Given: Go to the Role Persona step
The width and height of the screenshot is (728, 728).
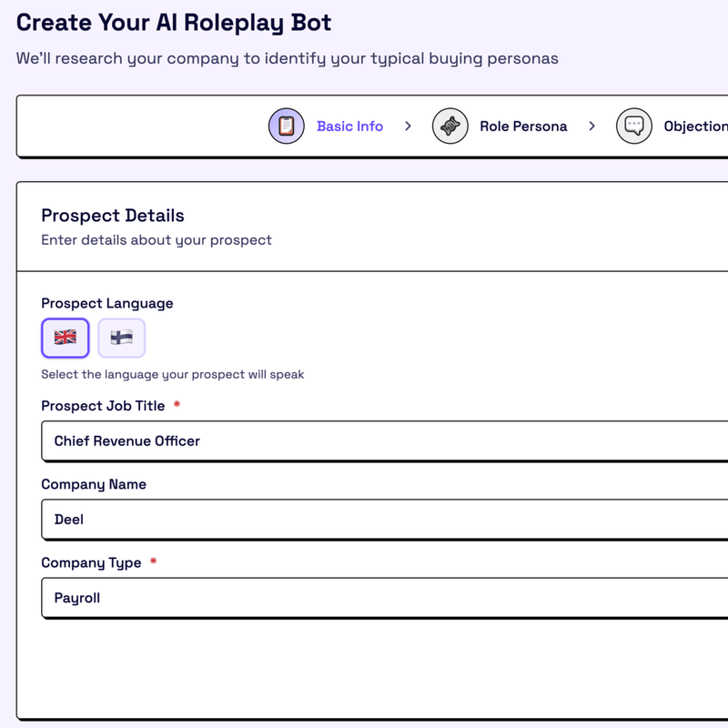Looking at the screenshot, I should pyautogui.click(x=523, y=126).
